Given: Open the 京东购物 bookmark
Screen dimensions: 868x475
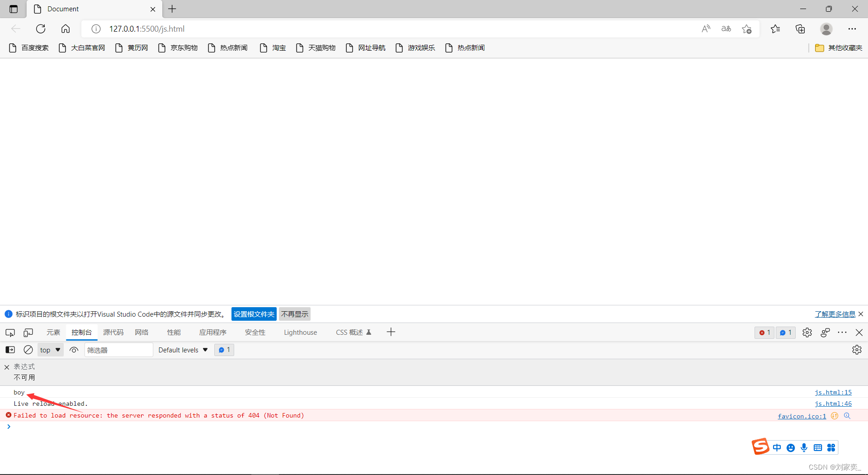Looking at the screenshot, I should [x=178, y=48].
